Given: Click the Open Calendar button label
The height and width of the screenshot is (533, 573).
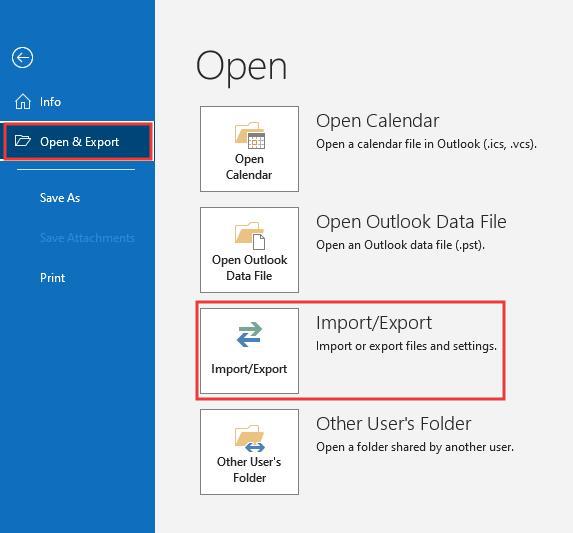Looking at the screenshot, I should coord(249,167).
